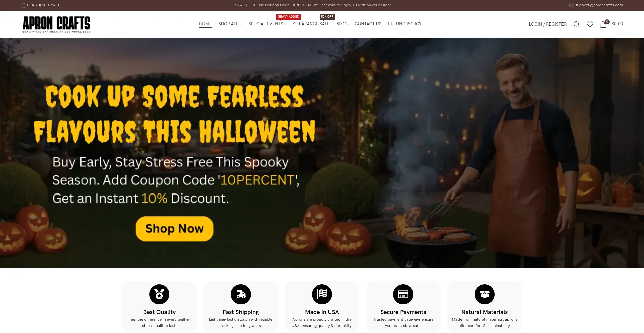This screenshot has width=644, height=333.
Task: Expand the Special Events dropdown menu
Action: pyautogui.click(x=267, y=24)
